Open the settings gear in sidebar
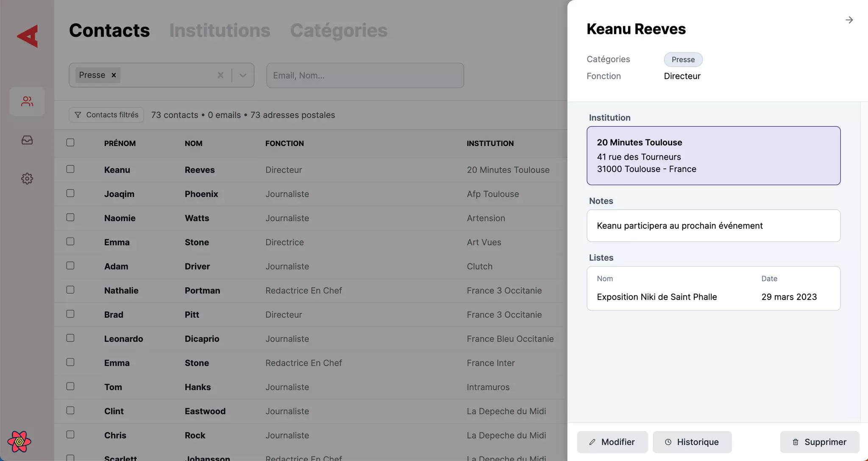This screenshot has width=868, height=461. tap(27, 178)
